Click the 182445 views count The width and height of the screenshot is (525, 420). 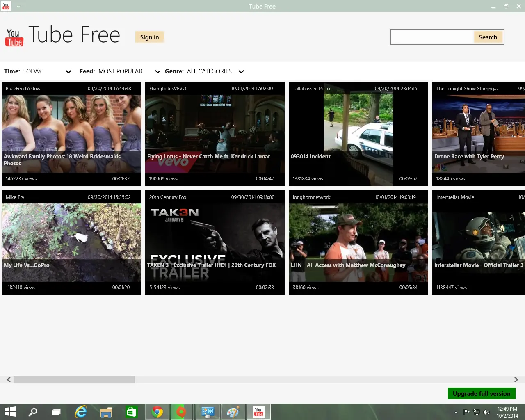(x=451, y=179)
